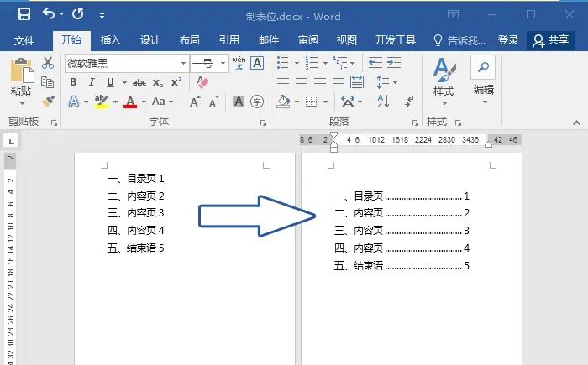Click the Save icon in title bar

pos(24,14)
